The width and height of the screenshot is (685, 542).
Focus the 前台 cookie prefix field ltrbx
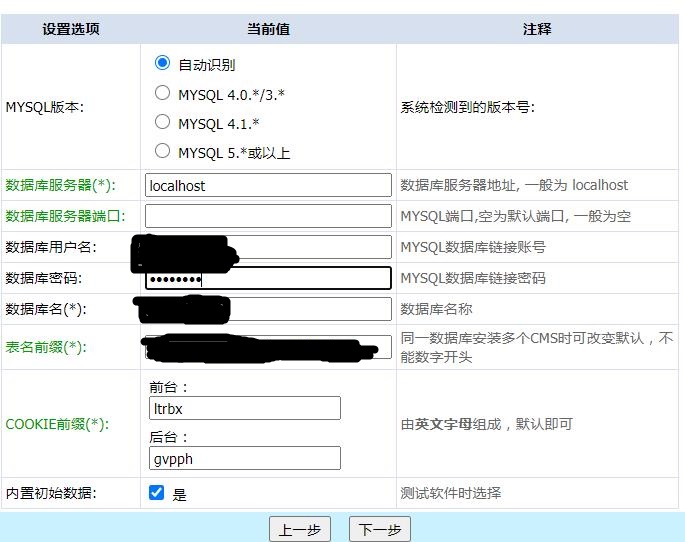click(x=245, y=408)
